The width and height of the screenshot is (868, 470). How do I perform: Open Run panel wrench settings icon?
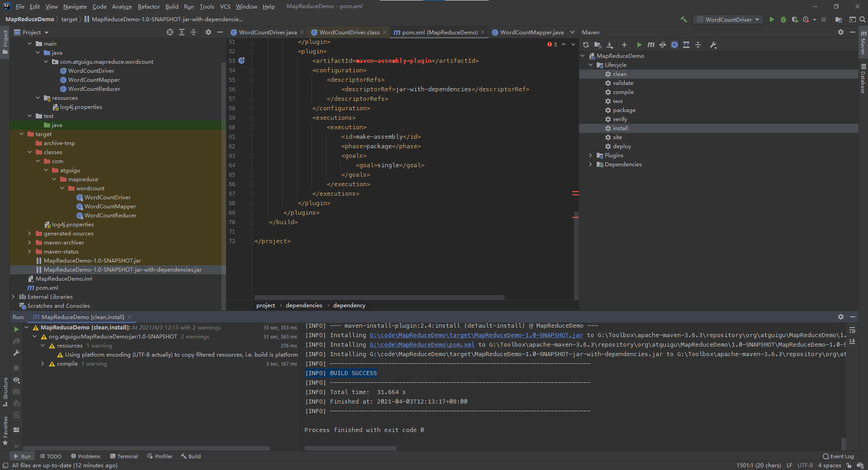pyautogui.click(x=16, y=353)
